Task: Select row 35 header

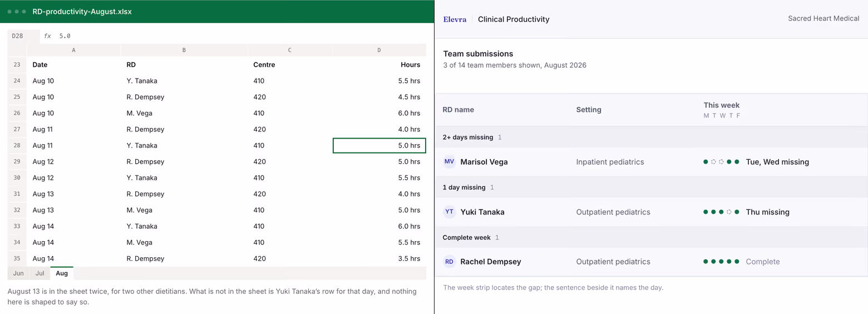Action: point(17,258)
